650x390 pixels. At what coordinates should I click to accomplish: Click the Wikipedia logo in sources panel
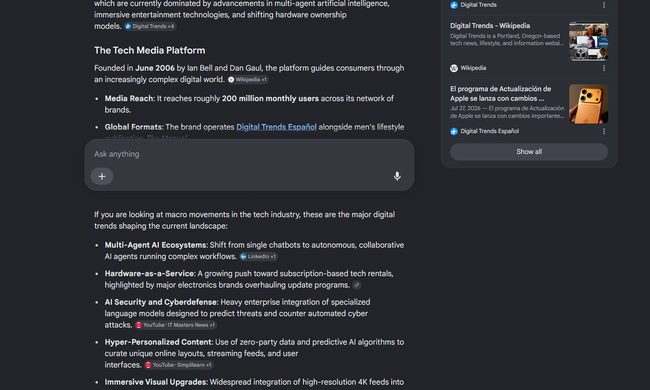click(x=454, y=68)
